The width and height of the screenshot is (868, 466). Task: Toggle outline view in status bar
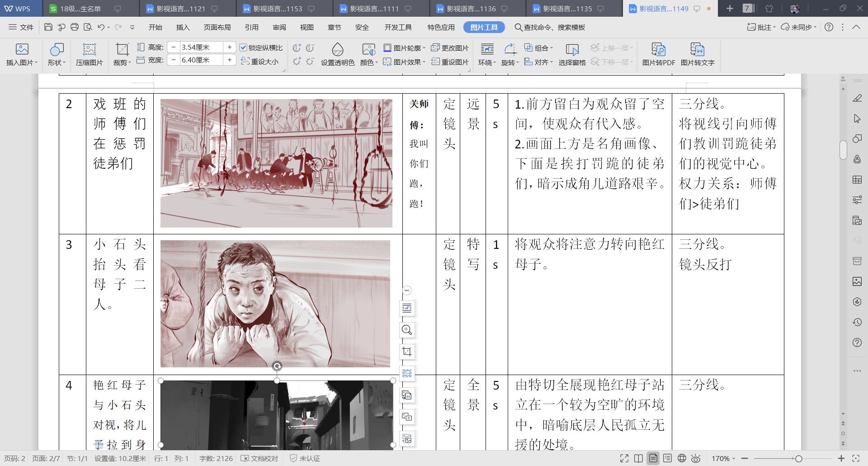point(667,458)
